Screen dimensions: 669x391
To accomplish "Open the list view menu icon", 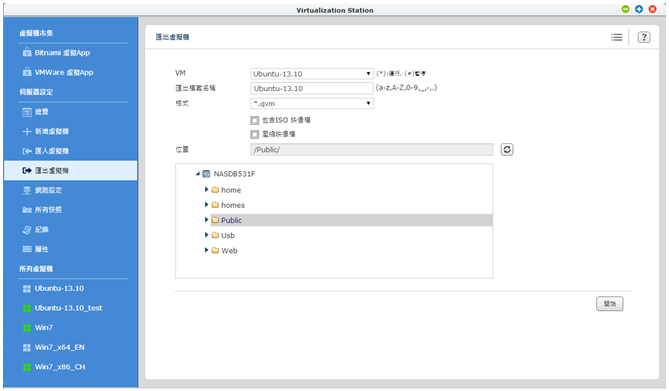I will coord(617,38).
